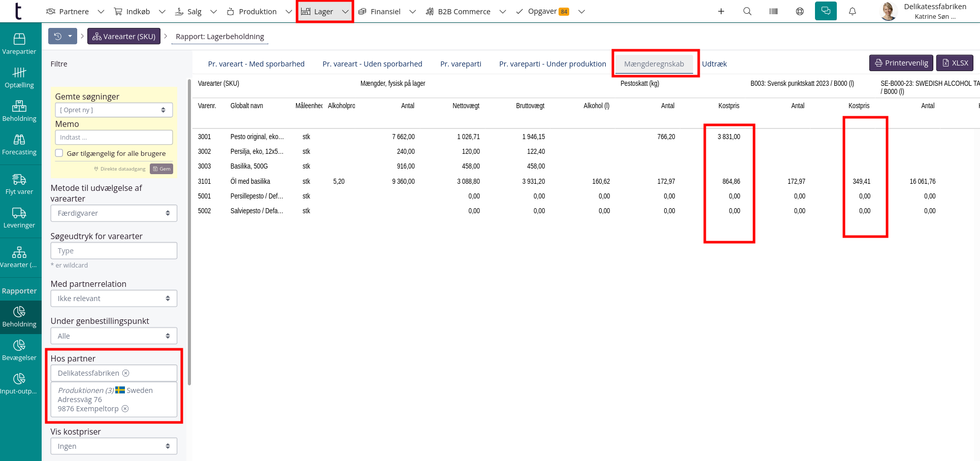Expand the Under genbestillingspunkt dropdown
The image size is (980, 461).
click(x=114, y=336)
